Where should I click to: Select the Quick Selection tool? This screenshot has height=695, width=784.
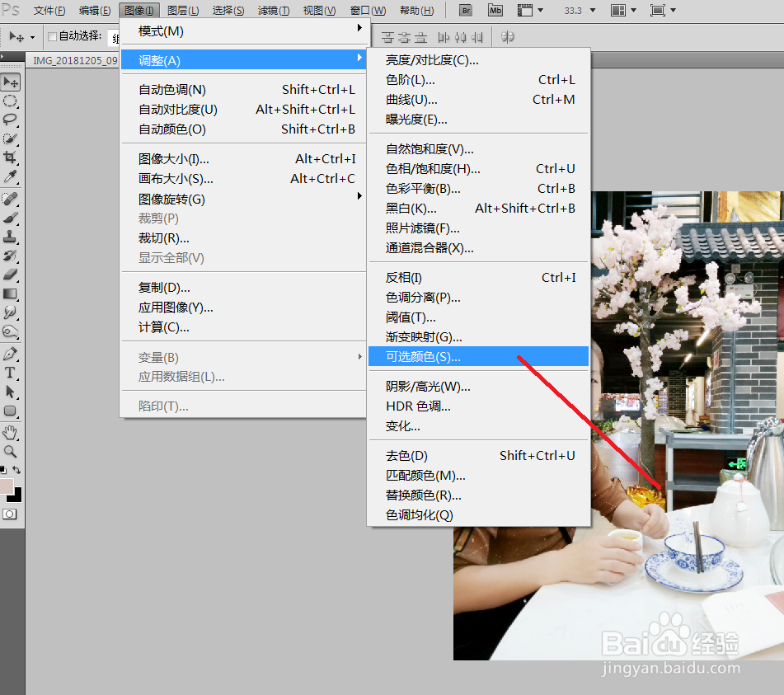11,139
